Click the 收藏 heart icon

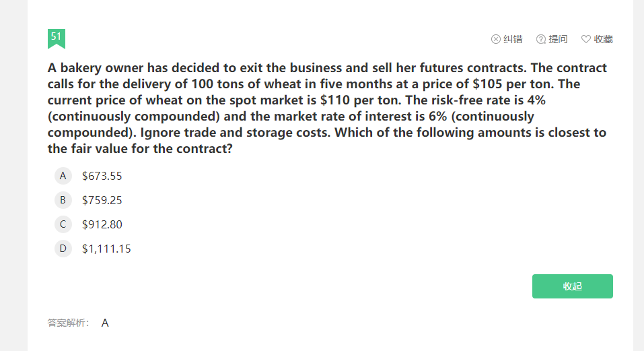(x=585, y=39)
